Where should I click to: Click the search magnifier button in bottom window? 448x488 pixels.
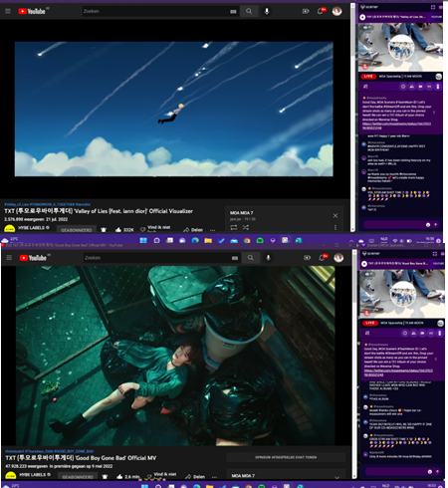(251, 258)
